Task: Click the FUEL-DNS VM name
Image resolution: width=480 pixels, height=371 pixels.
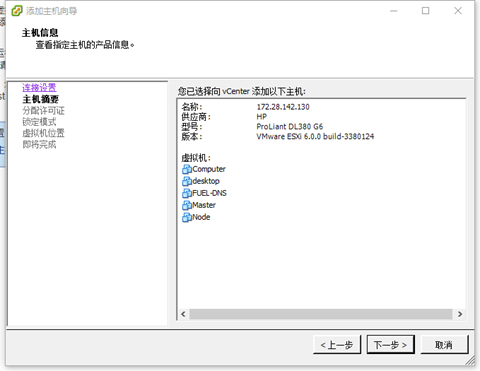Action: (209, 193)
